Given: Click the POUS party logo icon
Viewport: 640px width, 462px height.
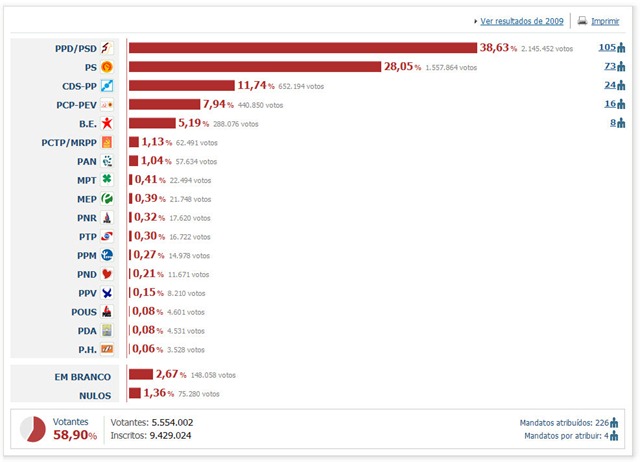Looking at the screenshot, I should 107,311.
